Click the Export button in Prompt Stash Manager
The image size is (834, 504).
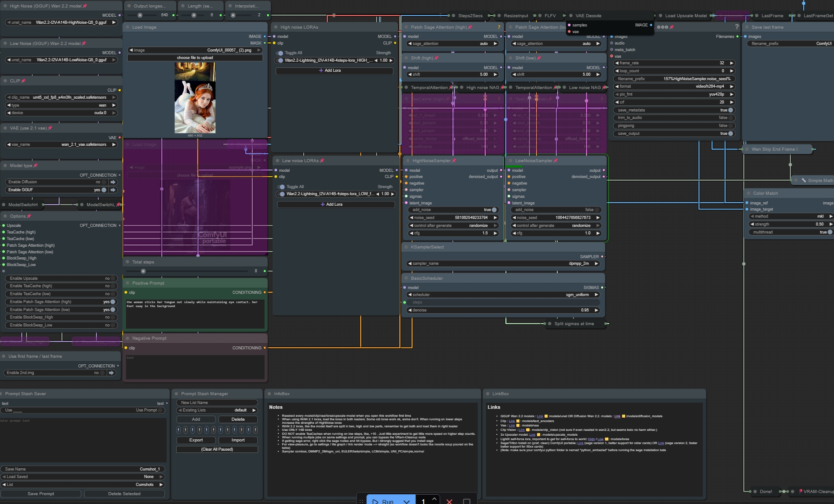196,440
